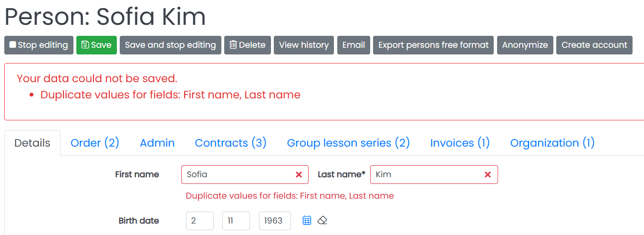Switch to the Order (2) tab
This screenshot has width=644, height=235.
pos(95,143)
